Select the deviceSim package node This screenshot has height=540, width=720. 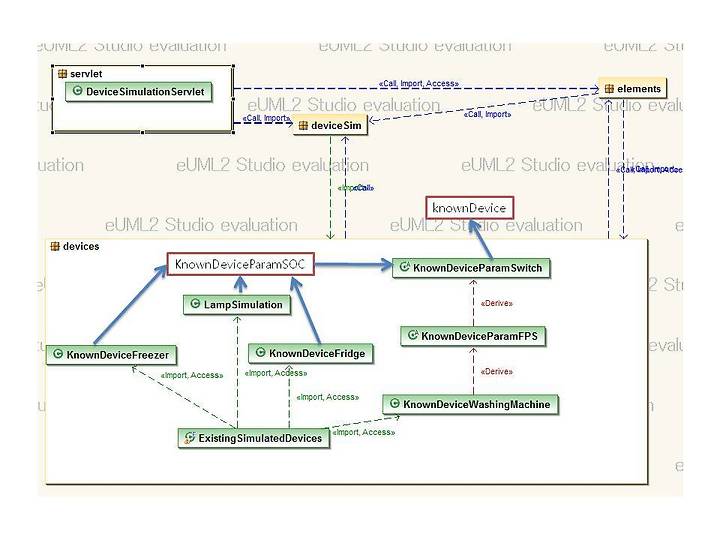click(x=331, y=125)
